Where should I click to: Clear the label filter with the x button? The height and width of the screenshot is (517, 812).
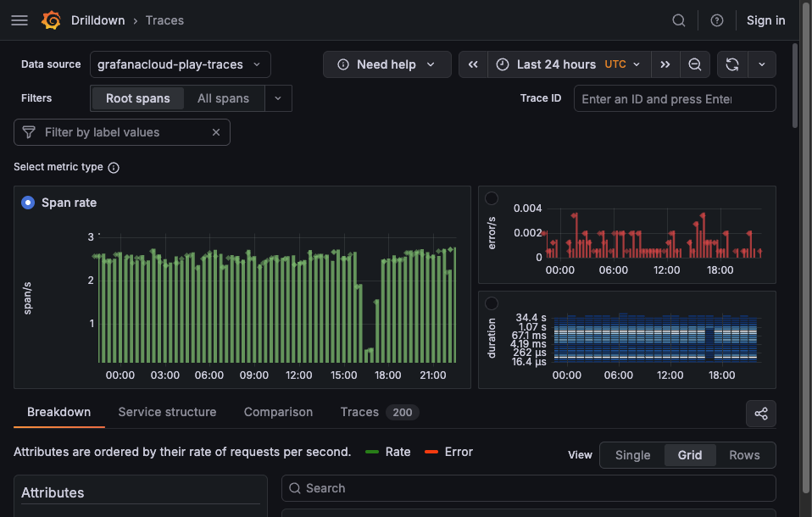pos(216,132)
